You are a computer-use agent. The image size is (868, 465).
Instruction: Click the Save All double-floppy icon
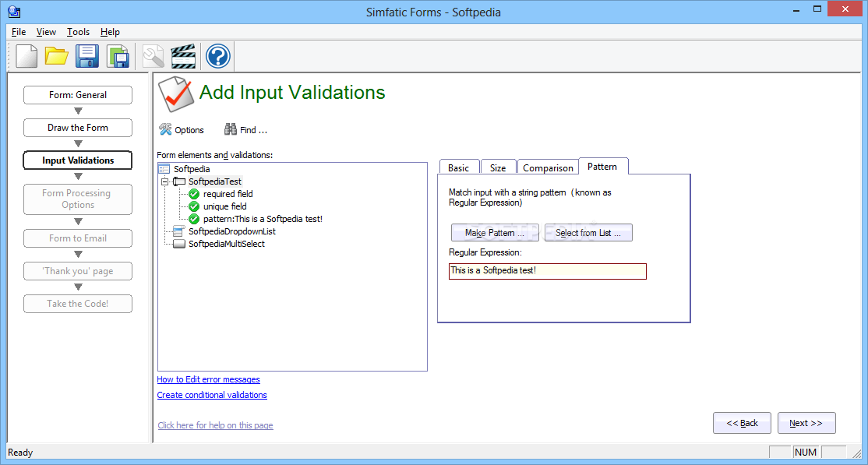coord(118,56)
